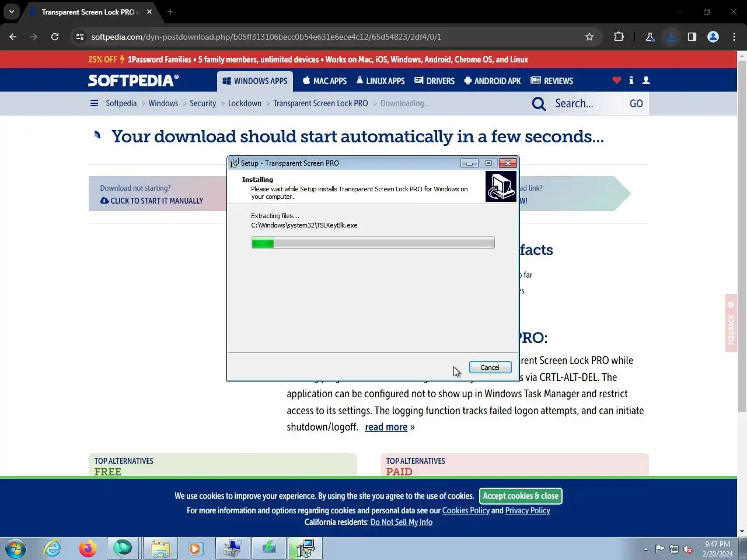Click the user account icon in header
Viewport: 747px width, 560px height.
point(646,80)
